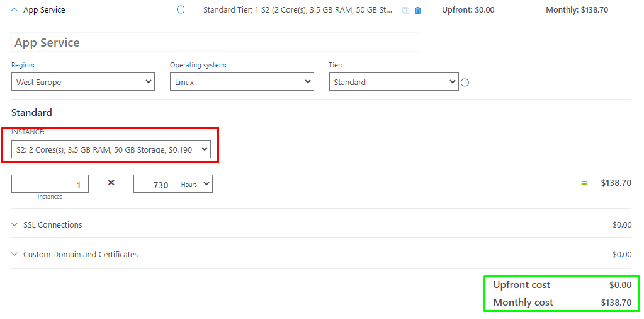The image size is (644, 319).
Task: Click the header text Monthly: $138.70
Action: (577, 10)
